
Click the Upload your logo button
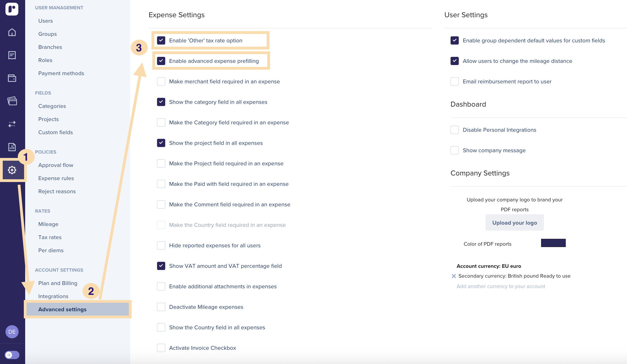[514, 223]
